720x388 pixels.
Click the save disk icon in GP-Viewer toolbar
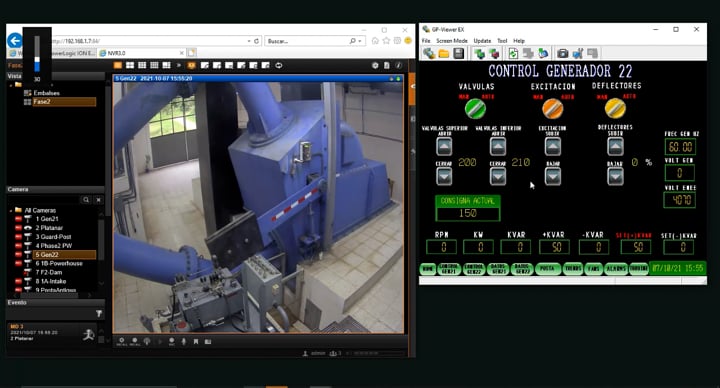point(458,54)
